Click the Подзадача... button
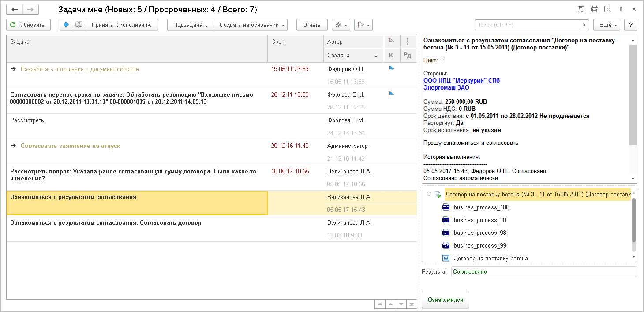 click(191, 25)
